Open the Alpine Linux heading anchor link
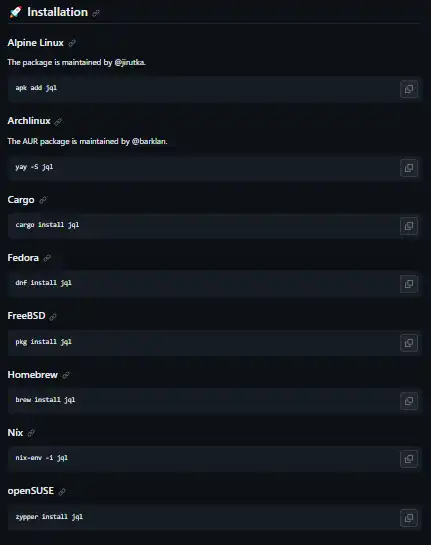The width and height of the screenshot is (431, 545). point(72,43)
